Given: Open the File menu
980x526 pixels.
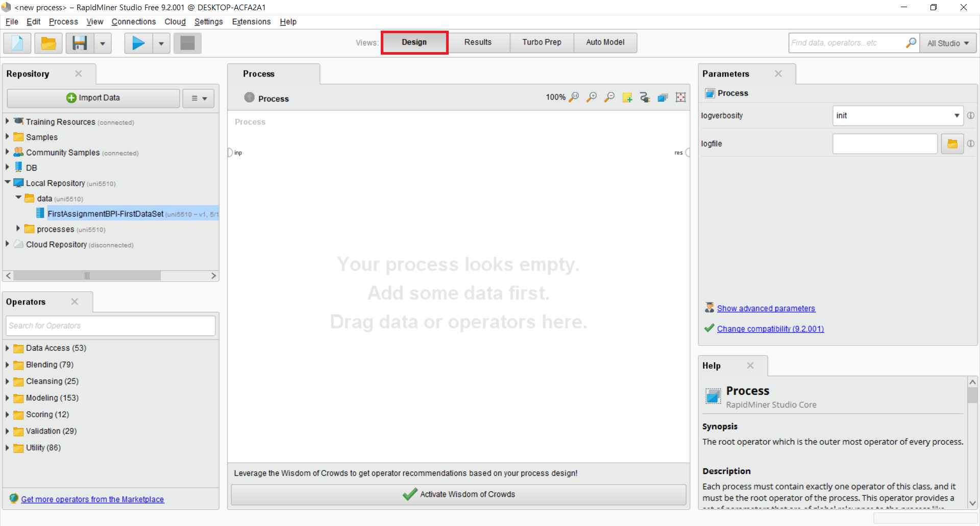Looking at the screenshot, I should 12,21.
